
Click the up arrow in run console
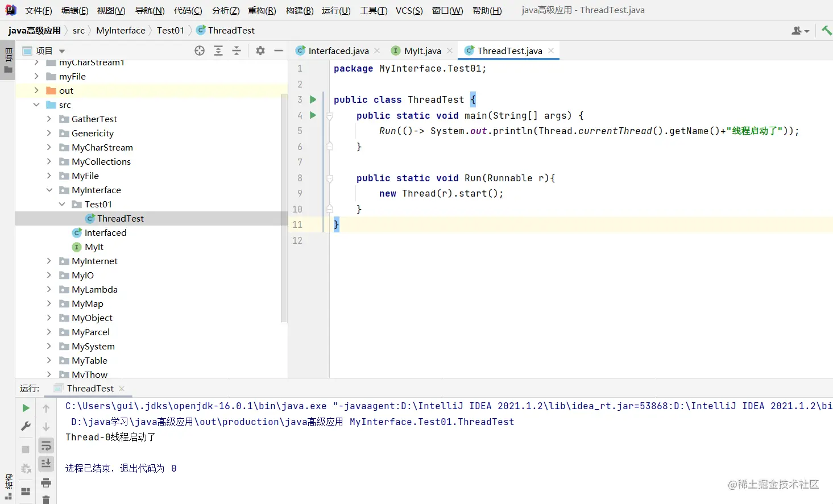[46, 408]
